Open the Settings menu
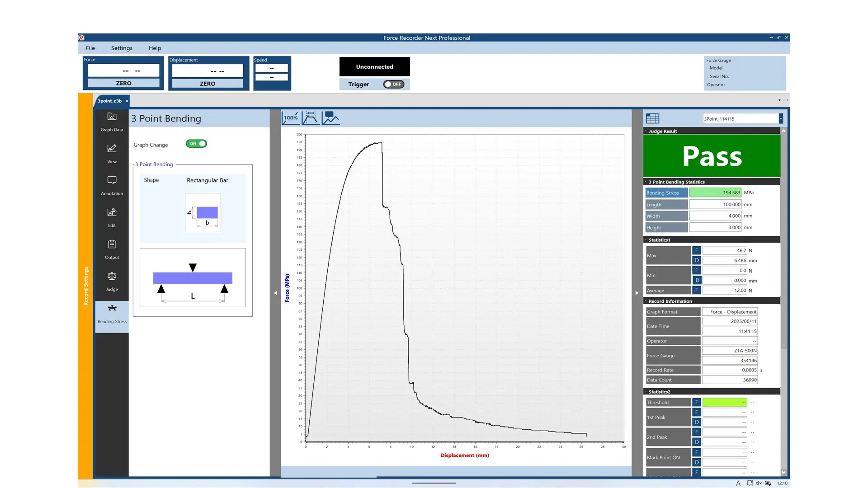 point(122,48)
